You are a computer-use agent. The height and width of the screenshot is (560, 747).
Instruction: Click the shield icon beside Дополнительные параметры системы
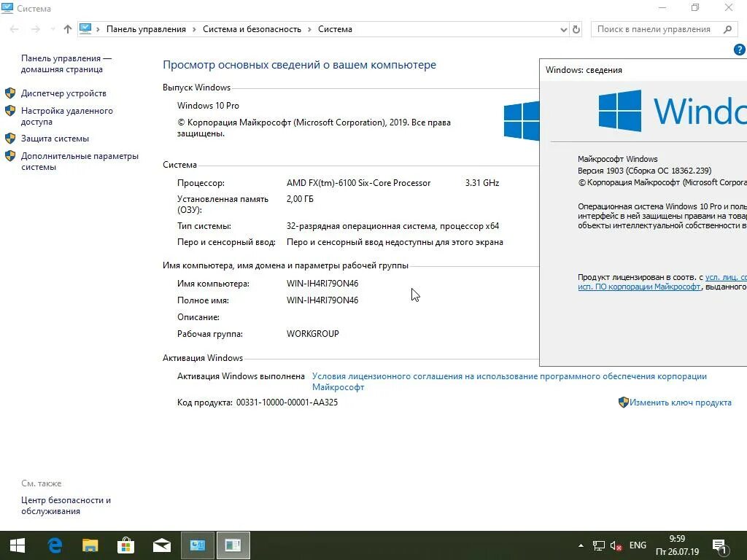(x=10, y=156)
